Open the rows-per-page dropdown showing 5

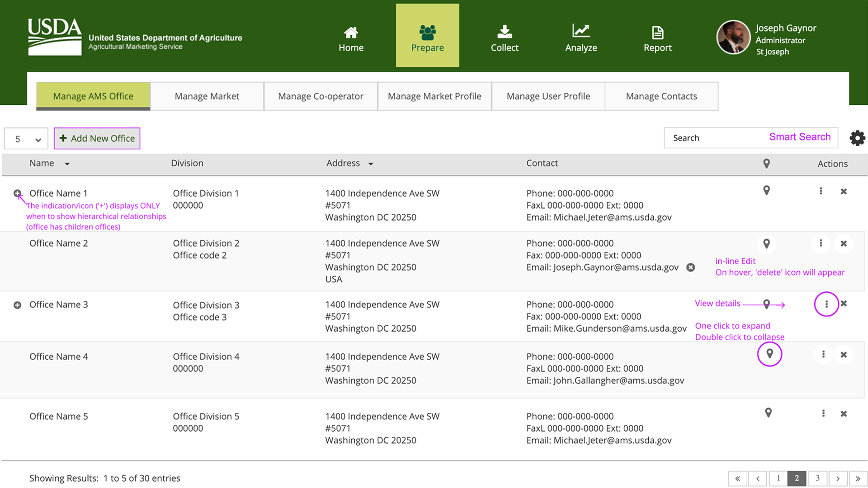26,139
